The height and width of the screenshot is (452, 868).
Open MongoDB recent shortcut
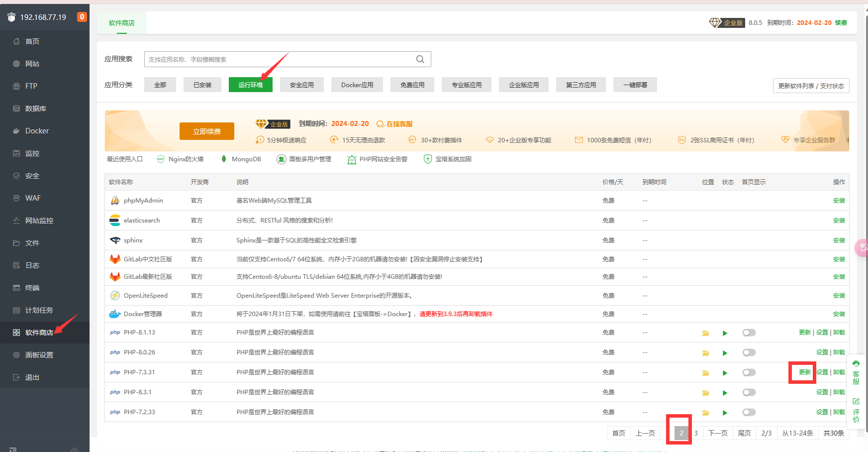[240, 159]
